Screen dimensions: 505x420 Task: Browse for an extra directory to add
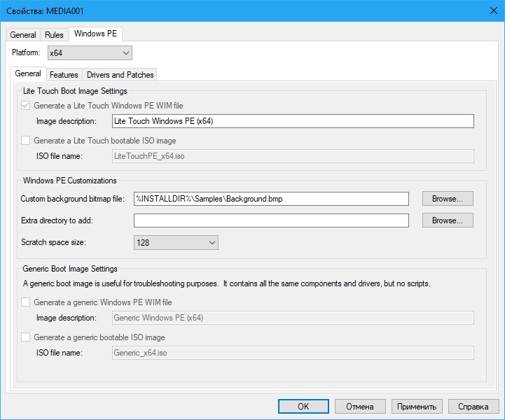tap(447, 220)
